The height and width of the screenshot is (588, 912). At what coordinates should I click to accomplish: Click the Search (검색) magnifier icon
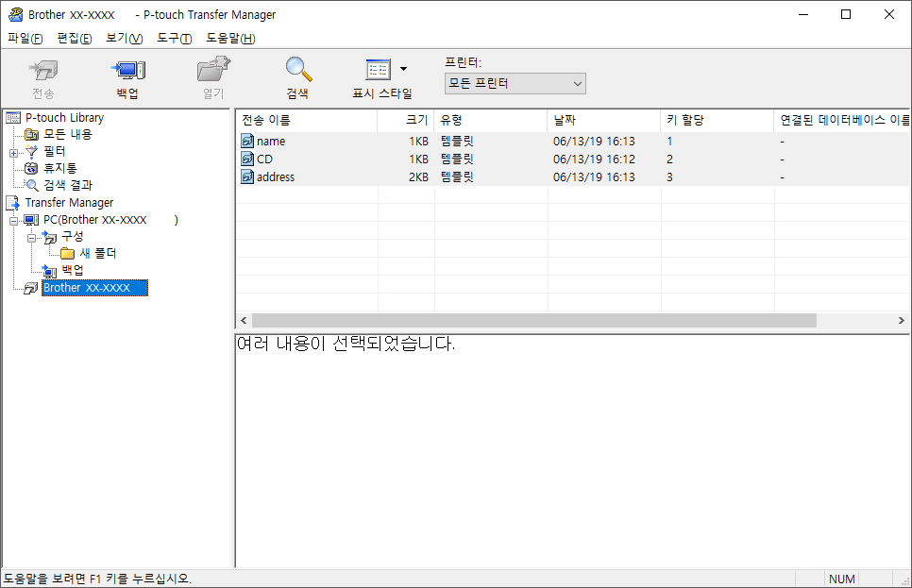pyautogui.click(x=298, y=69)
